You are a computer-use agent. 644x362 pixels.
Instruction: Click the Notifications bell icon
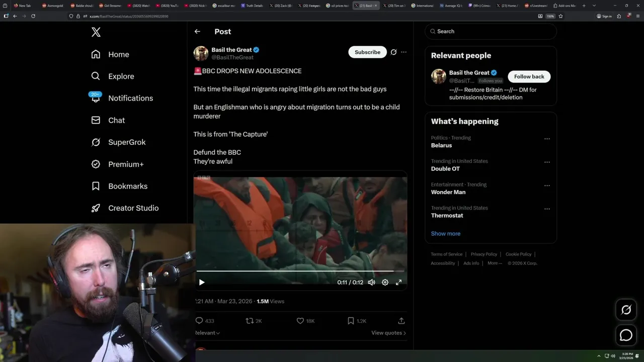[96, 99]
